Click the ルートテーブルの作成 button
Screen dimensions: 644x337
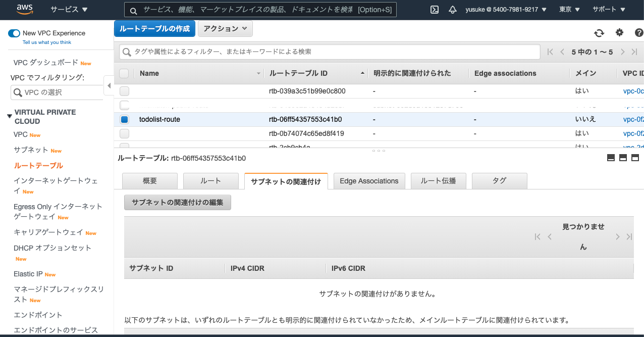pyautogui.click(x=154, y=28)
